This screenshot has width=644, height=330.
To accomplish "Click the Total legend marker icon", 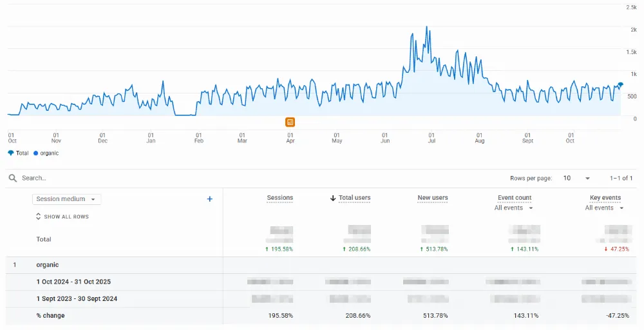I will tap(11, 153).
